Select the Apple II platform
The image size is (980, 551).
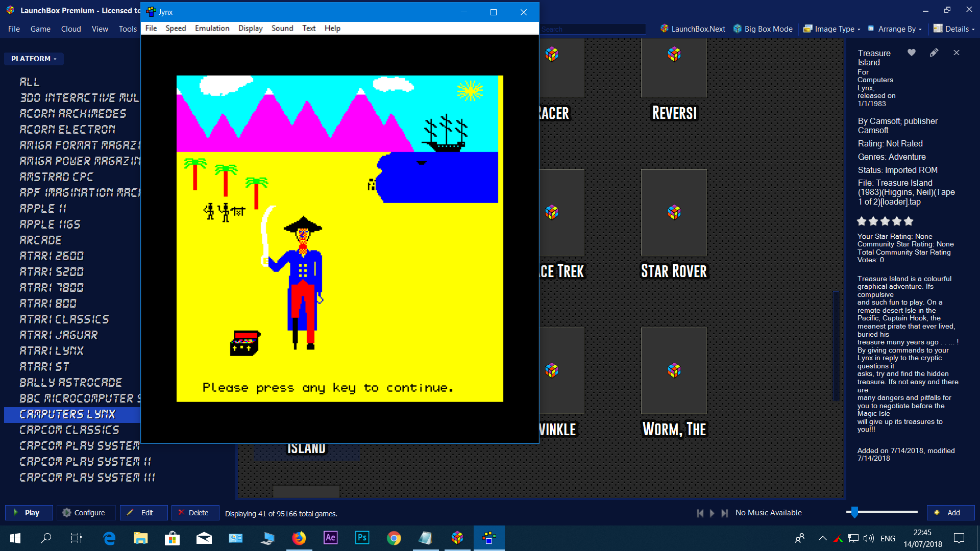point(43,209)
